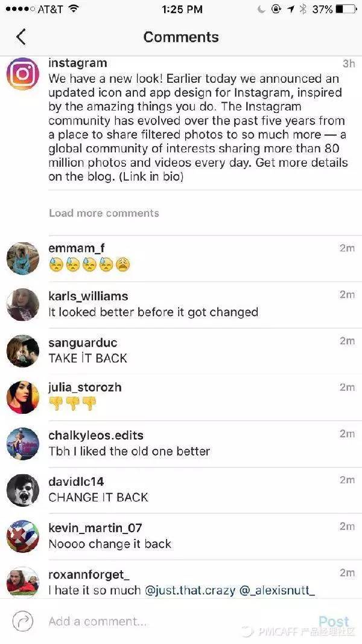Open the instagram username link

coord(77,63)
